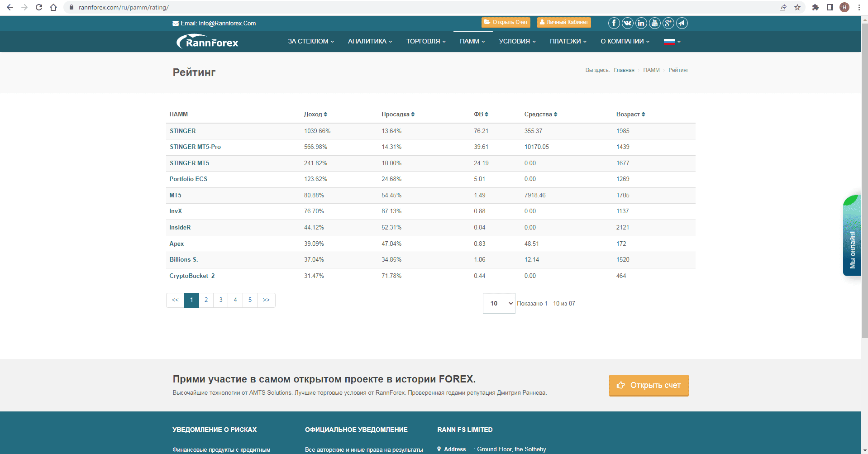Open the Chrome profile avatar
This screenshot has width=868, height=454.
pos(844,7)
